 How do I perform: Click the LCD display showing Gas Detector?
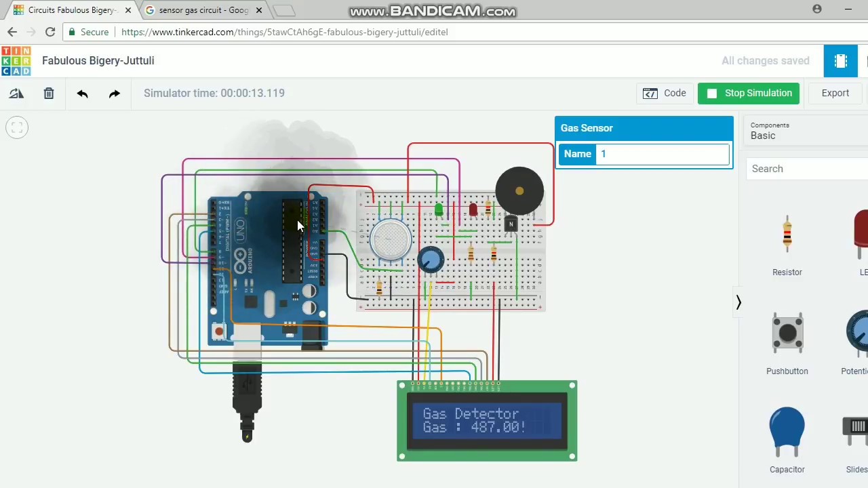tap(487, 421)
